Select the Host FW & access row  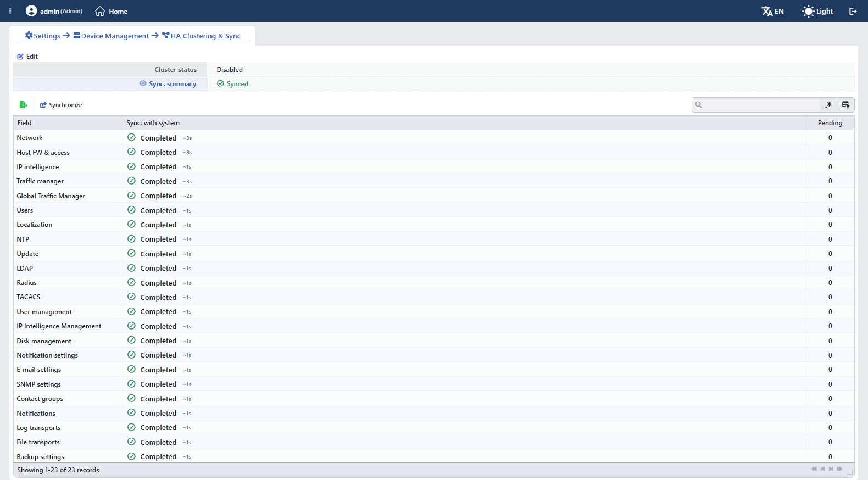(x=434, y=152)
